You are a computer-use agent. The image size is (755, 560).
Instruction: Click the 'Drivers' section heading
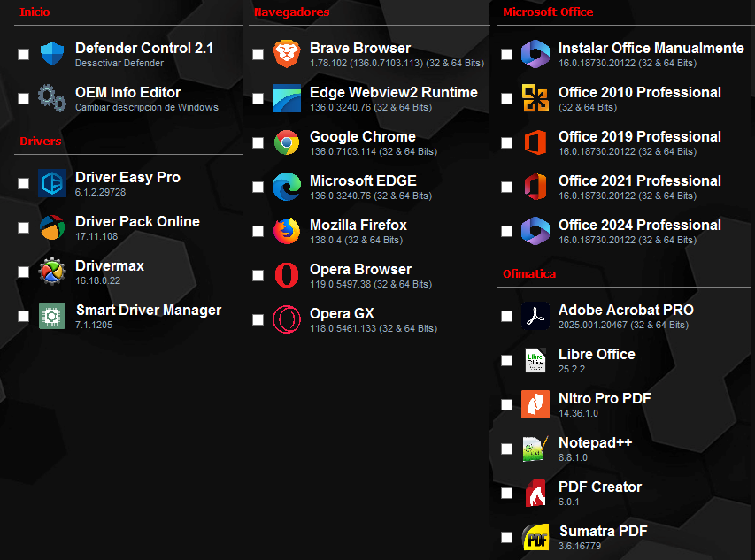(x=41, y=141)
